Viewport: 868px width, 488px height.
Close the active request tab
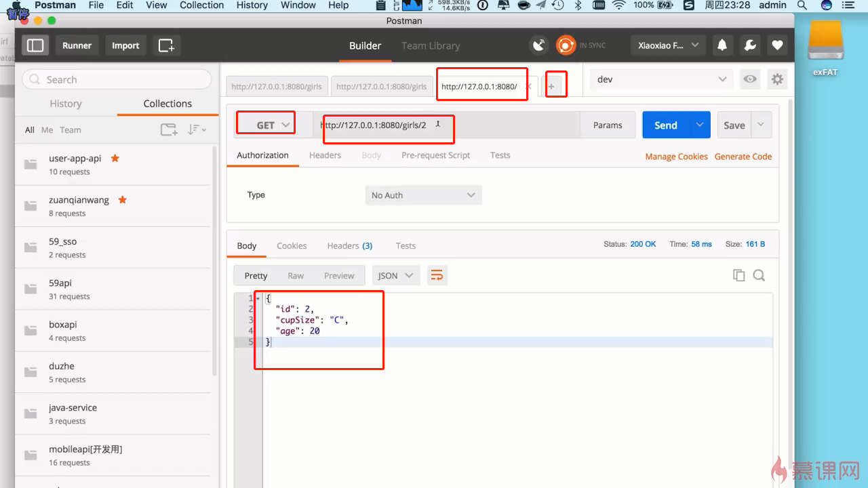pos(529,87)
